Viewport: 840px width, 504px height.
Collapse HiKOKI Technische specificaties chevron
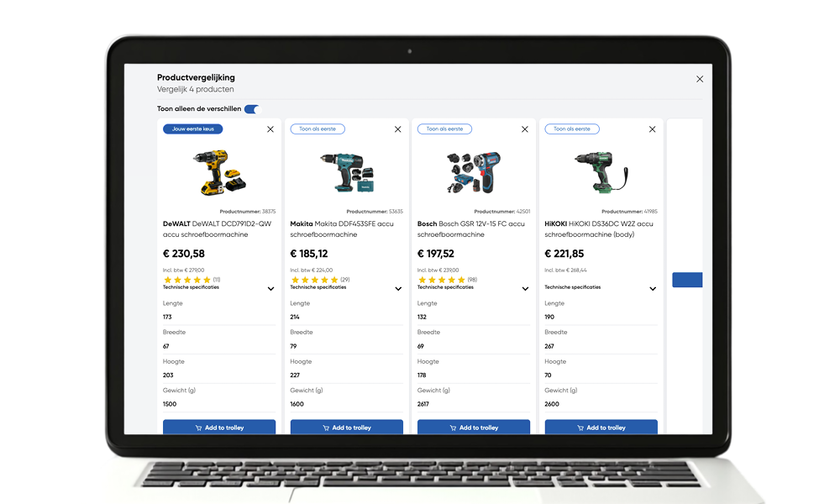click(x=653, y=289)
